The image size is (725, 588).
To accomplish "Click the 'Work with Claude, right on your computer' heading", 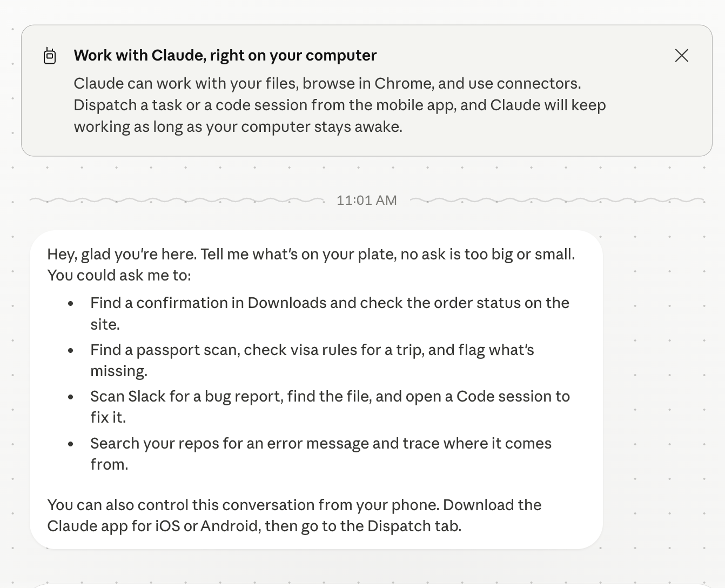I will 225,55.
